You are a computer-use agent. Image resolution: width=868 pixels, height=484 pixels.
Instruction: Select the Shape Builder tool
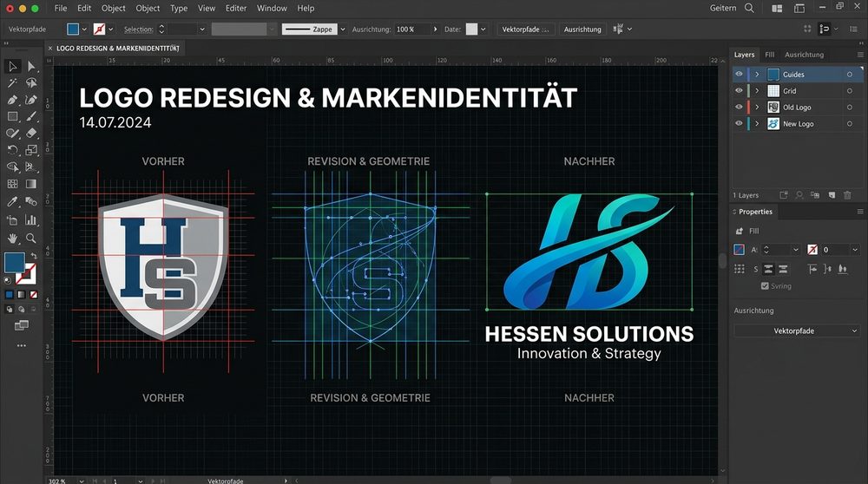coord(12,167)
